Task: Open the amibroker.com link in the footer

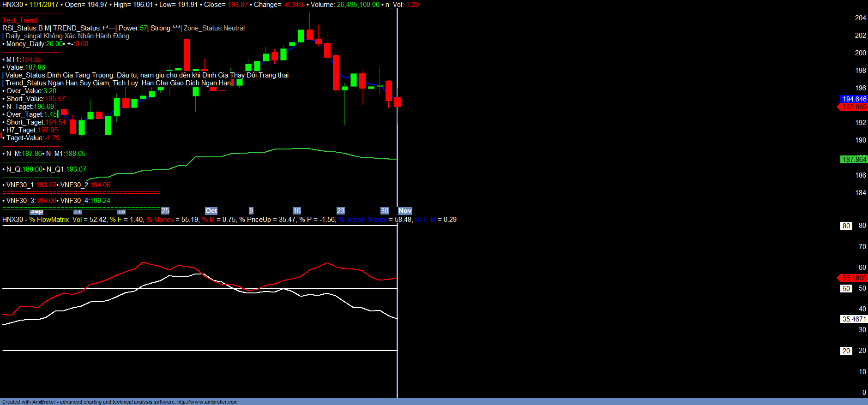Action: tap(207, 402)
